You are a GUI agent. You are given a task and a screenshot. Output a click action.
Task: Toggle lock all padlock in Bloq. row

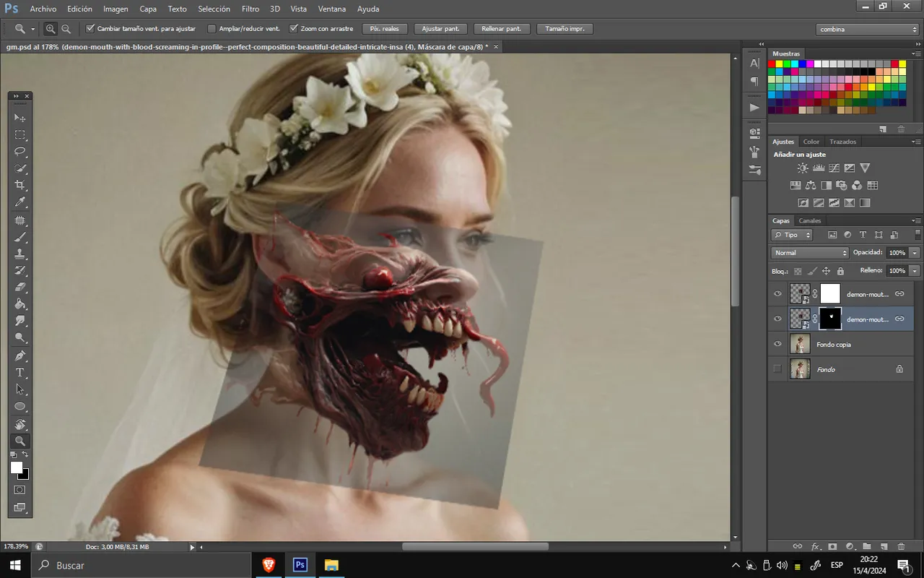click(840, 271)
